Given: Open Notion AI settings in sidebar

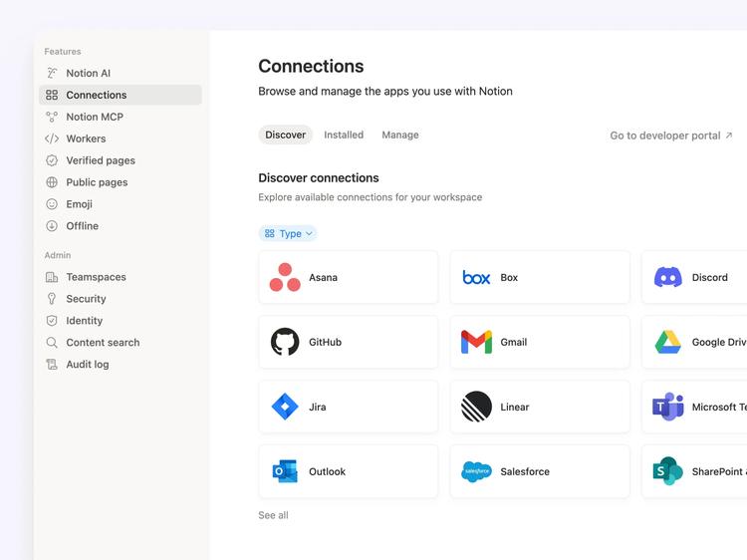Looking at the screenshot, I should coord(121,73).
